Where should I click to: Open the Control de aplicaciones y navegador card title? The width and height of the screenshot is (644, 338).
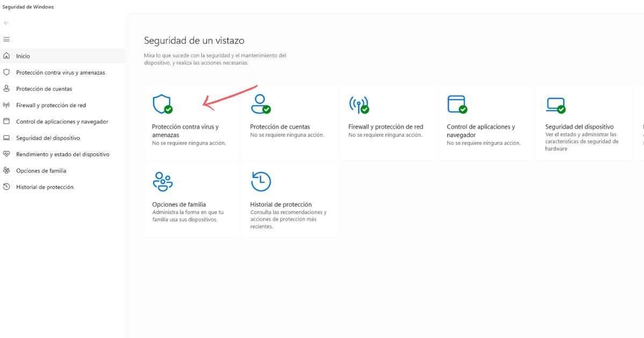coord(481,131)
